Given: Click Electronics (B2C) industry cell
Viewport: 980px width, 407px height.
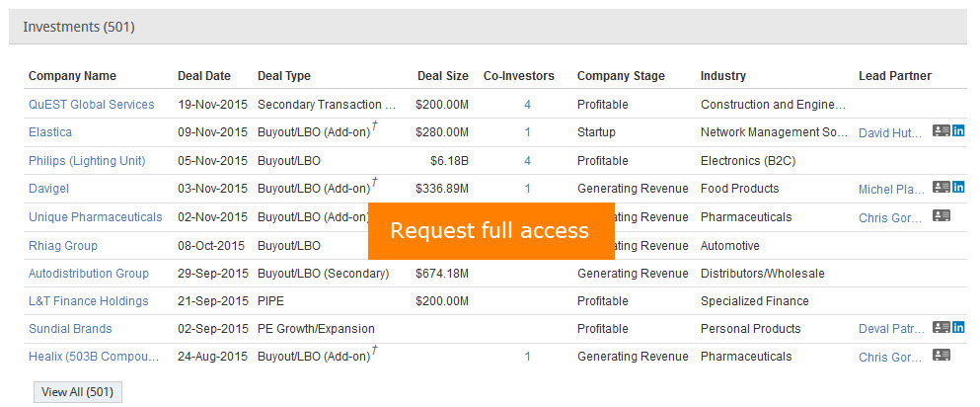Looking at the screenshot, I should click(x=748, y=161).
